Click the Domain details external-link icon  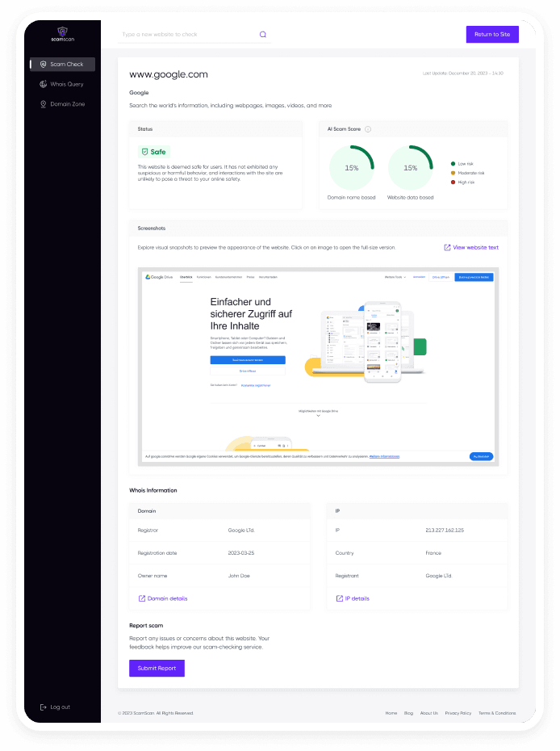point(142,598)
